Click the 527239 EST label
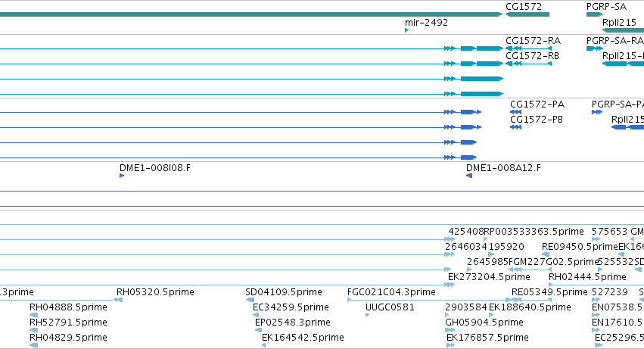 coord(610,292)
